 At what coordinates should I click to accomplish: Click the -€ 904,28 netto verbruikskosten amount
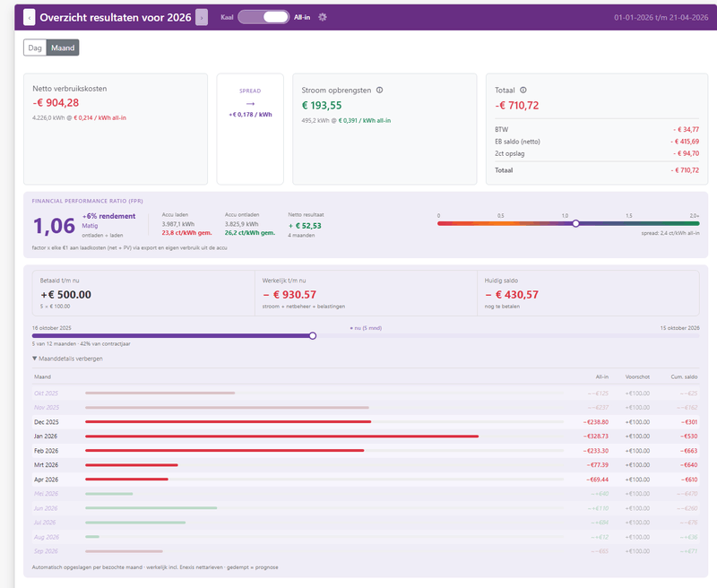[x=56, y=103]
